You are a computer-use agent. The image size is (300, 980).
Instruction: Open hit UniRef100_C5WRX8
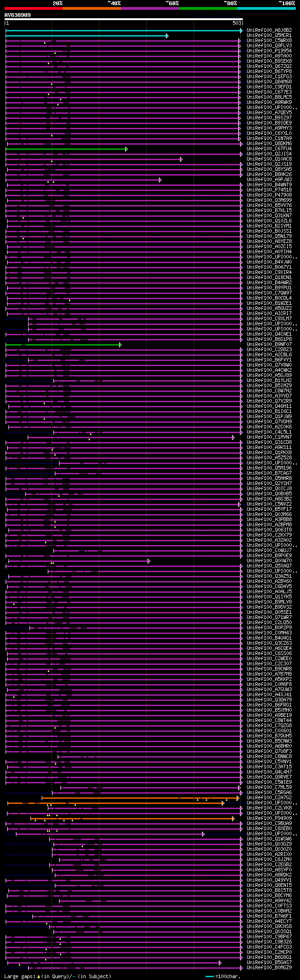(269, 41)
